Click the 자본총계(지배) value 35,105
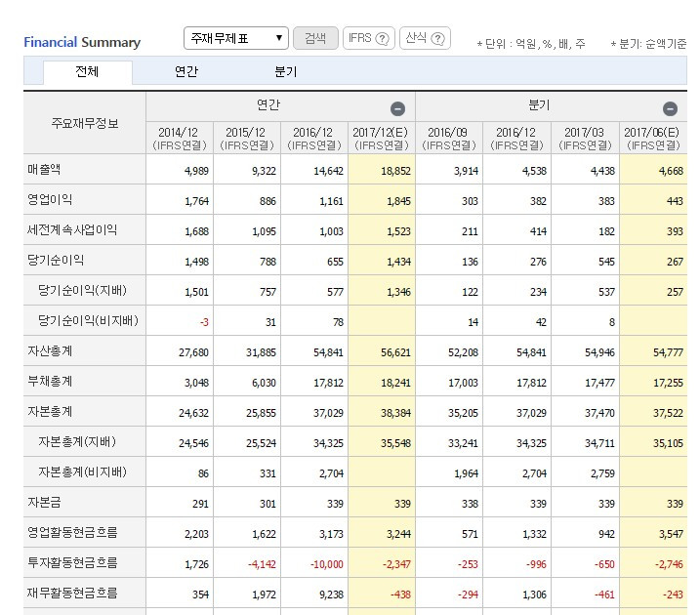 point(668,443)
